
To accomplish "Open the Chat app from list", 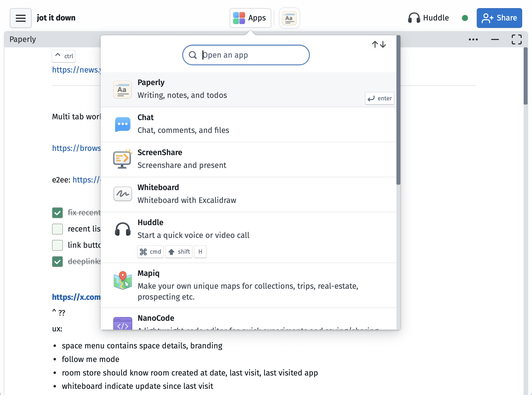I will [248, 125].
